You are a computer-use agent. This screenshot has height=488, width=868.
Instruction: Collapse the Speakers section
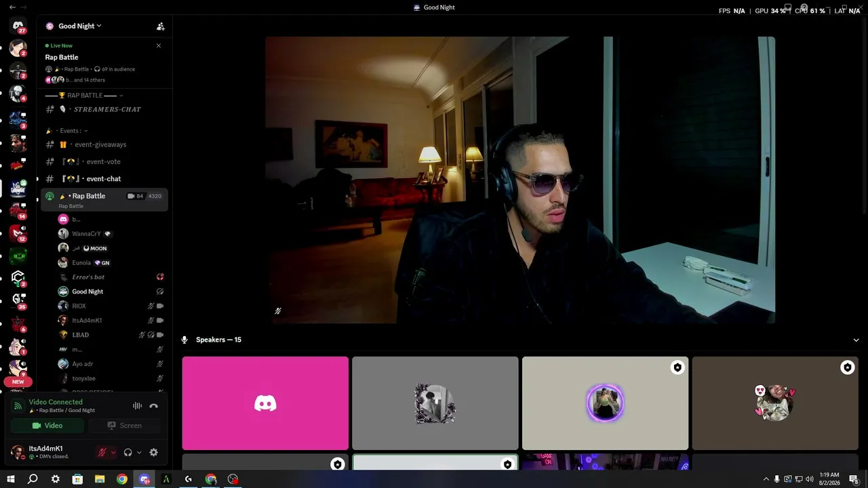click(x=856, y=340)
